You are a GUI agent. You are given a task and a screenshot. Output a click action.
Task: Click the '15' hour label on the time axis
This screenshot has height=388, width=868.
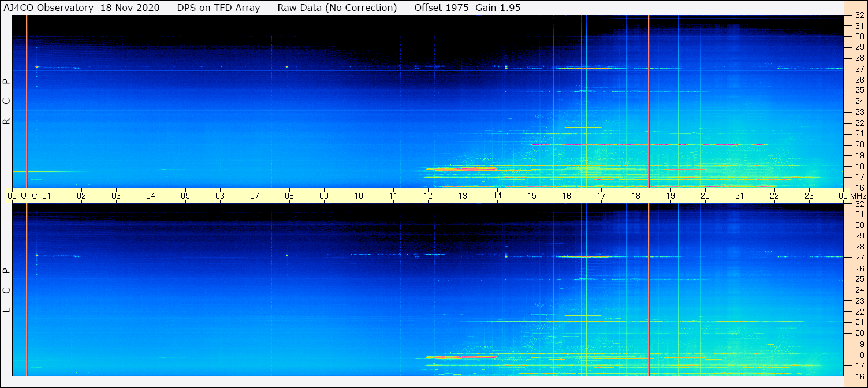coord(532,196)
